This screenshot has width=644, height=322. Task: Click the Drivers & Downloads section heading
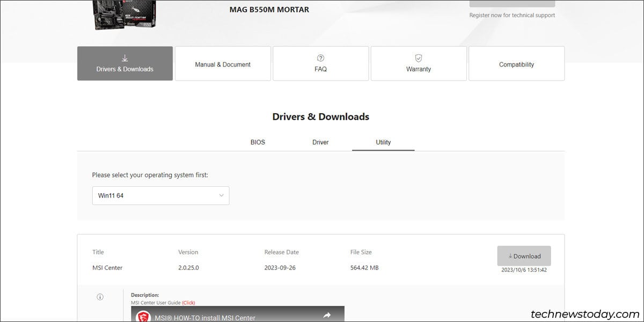click(x=321, y=116)
